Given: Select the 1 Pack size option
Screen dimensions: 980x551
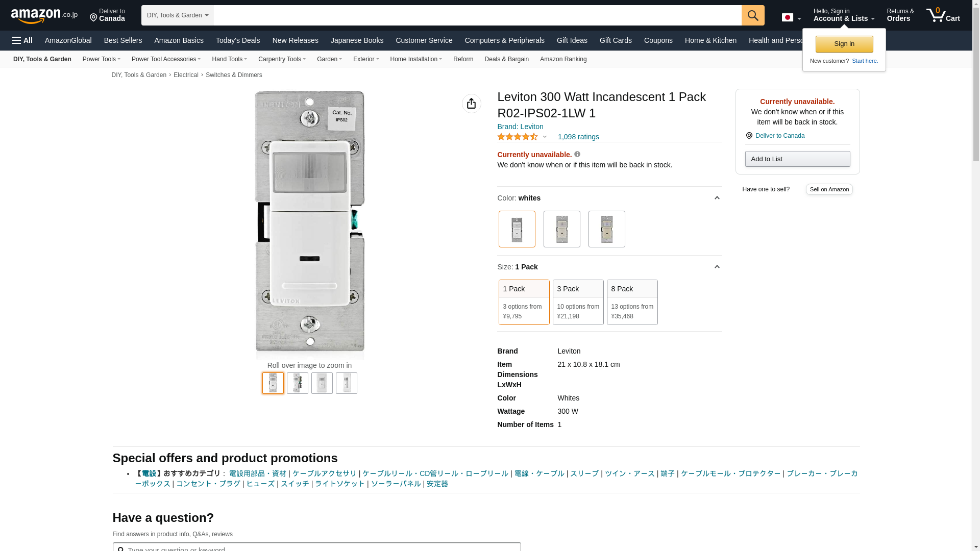Looking at the screenshot, I should click(524, 302).
